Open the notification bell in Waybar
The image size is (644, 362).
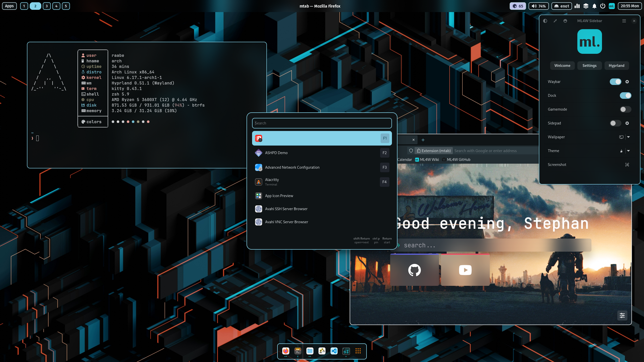(594, 6)
